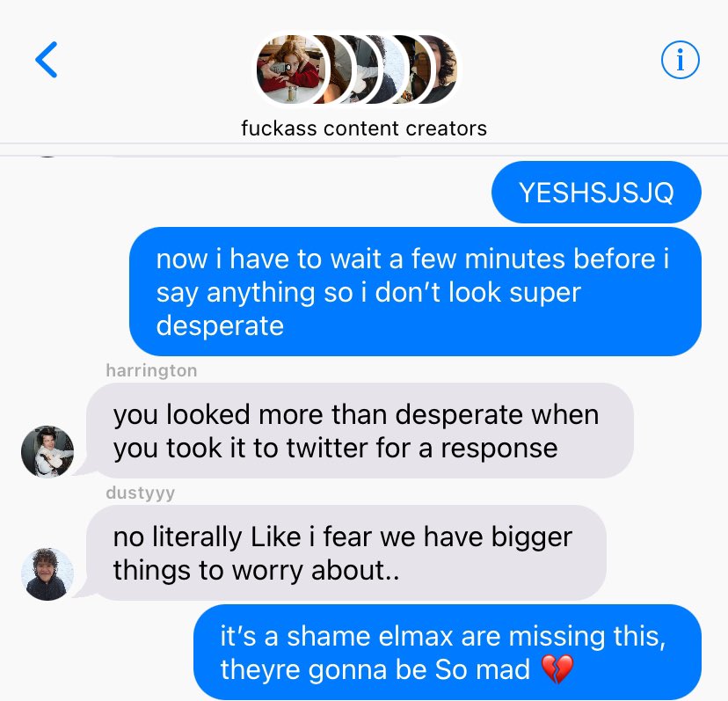This screenshot has height=701, width=728.
Task: Click the "harrington" sender name label
Action: (x=151, y=370)
